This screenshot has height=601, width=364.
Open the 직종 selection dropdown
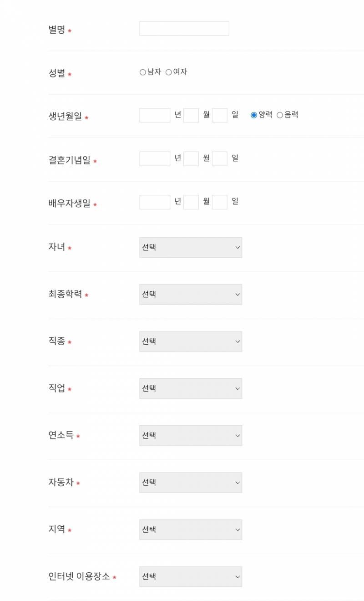(190, 341)
